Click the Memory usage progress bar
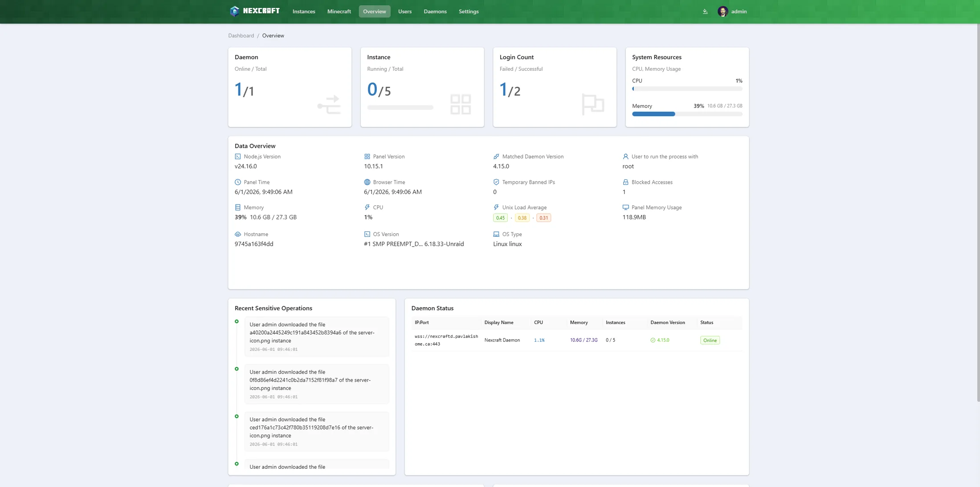 click(x=687, y=114)
